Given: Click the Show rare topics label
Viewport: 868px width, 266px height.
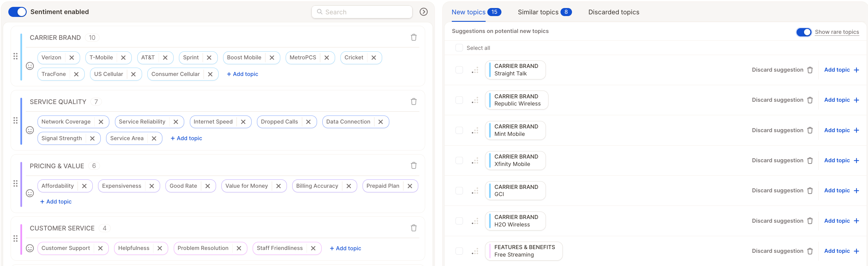Looking at the screenshot, I should point(837,32).
